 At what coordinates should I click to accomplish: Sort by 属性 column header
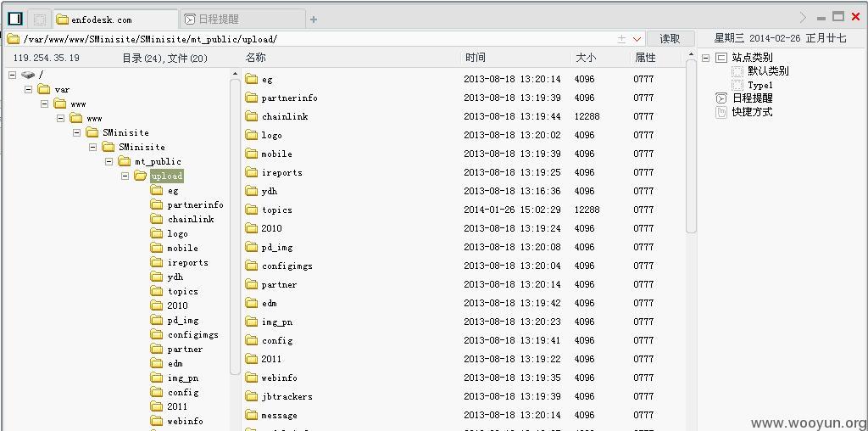[645, 58]
